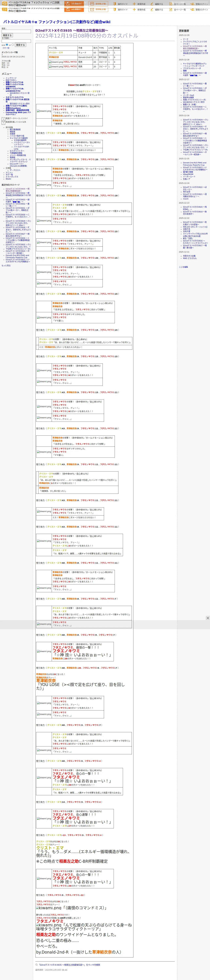Open メンバー専用掲示板 link
The width and height of the screenshot is (210, 980).
pos(18,155)
